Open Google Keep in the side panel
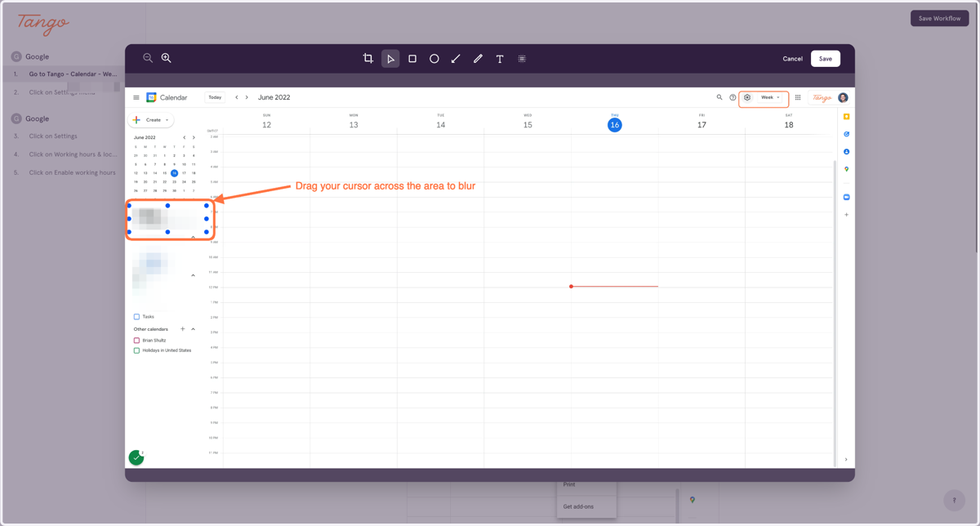 click(x=847, y=117)
